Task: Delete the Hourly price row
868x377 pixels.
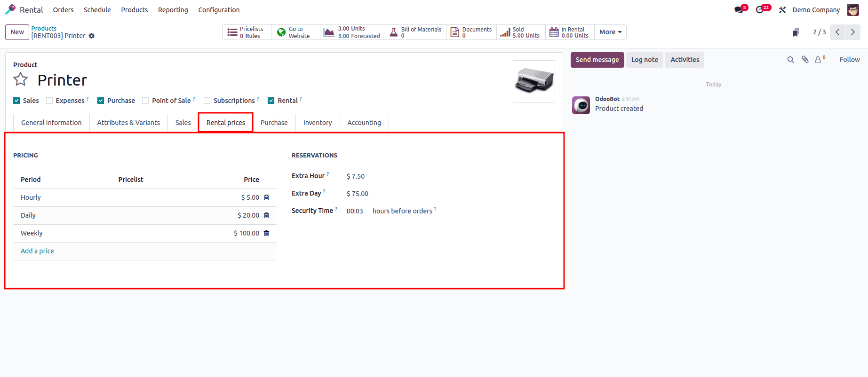Action: tap(266, 197)
